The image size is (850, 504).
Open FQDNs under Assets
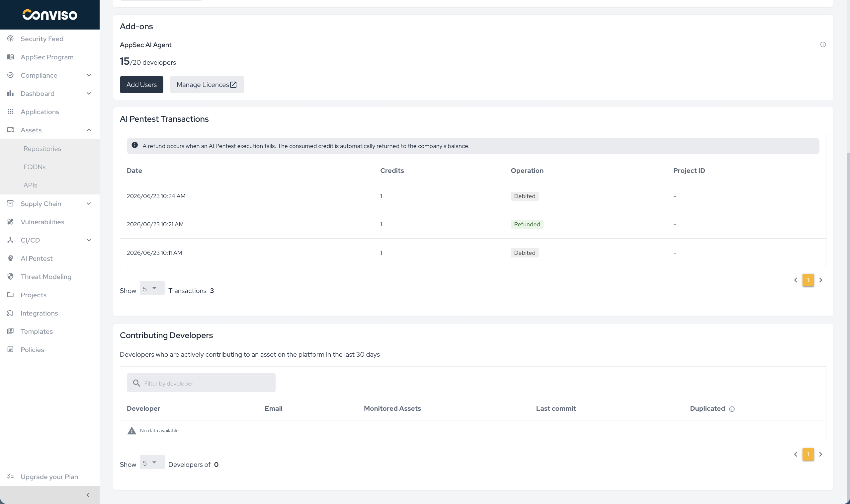pos(34,167)
